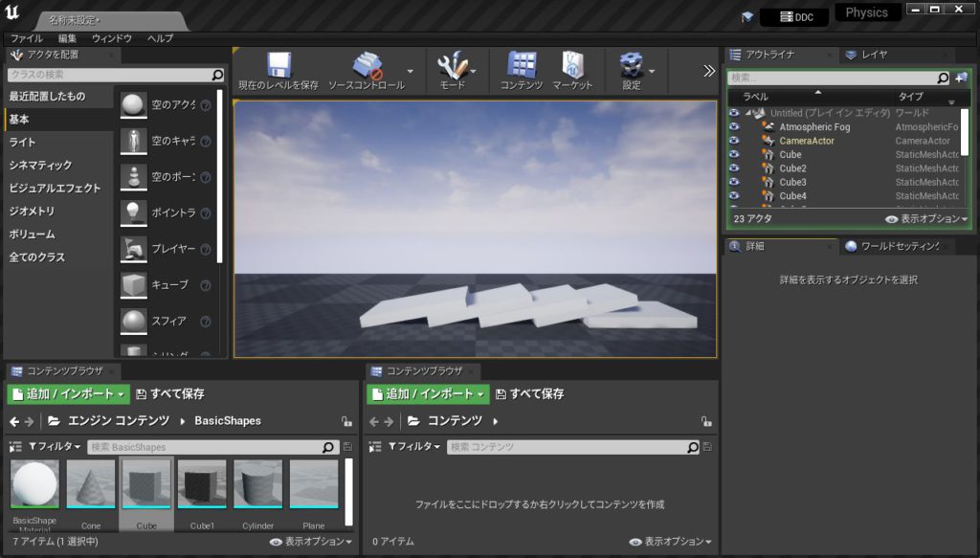This screenshot has height=558, width=980.
Task: Open the ヘルプ menu
Action: pyautogui.click(x=160, y=38)
